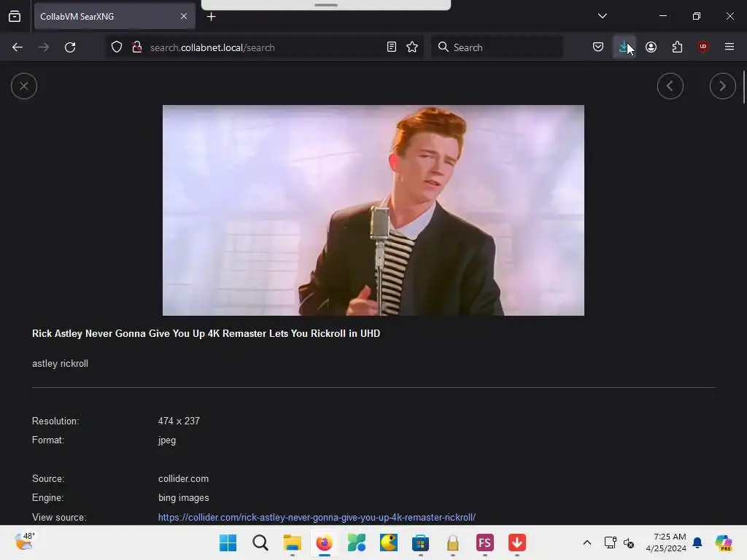Go to next image result

pos(722,86)
